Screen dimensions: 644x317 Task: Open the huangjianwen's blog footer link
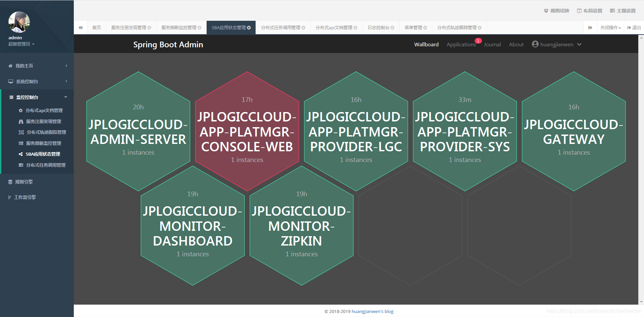point(373,311)
